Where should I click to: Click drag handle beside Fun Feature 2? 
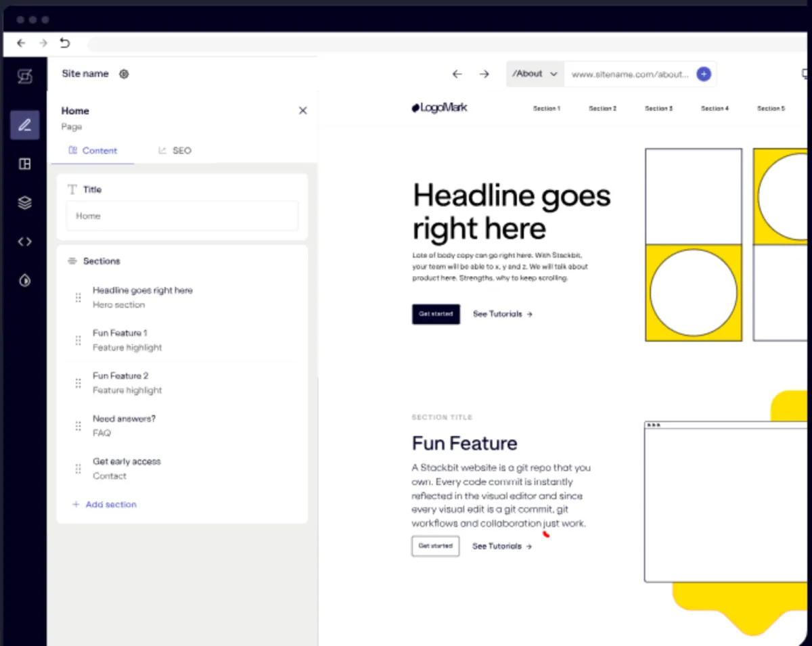(78, 383)
